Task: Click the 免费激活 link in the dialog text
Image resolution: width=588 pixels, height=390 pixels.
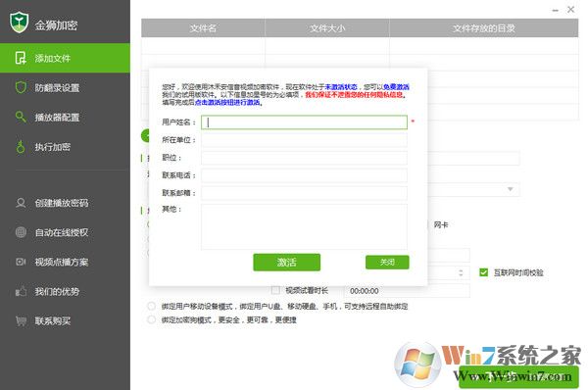Action: click(x=396, y=87)
